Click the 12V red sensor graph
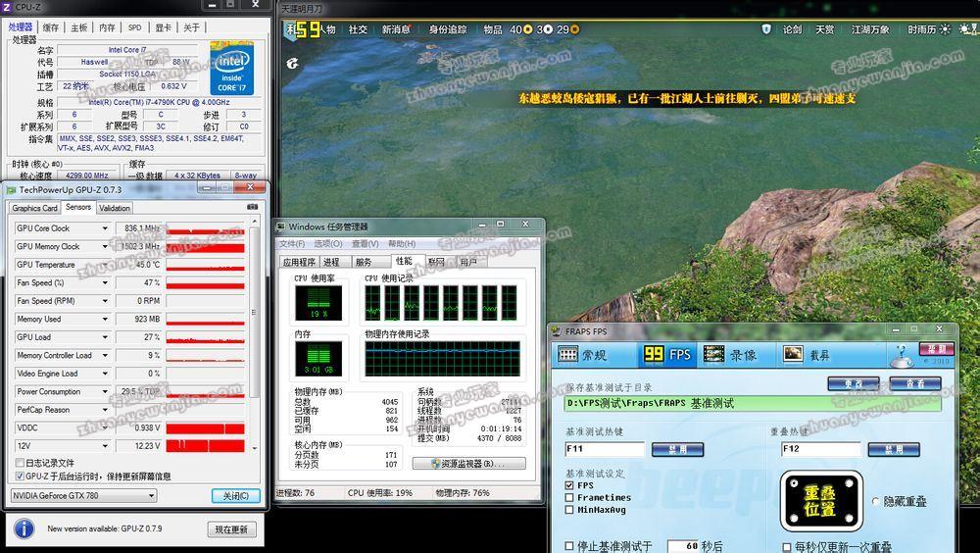Screen dimensions: 980x553 [205, 446]
